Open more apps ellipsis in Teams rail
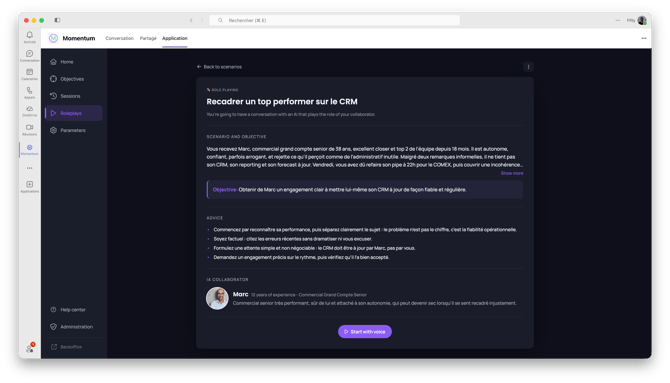 pyautogui.click(x=29, y=168)
